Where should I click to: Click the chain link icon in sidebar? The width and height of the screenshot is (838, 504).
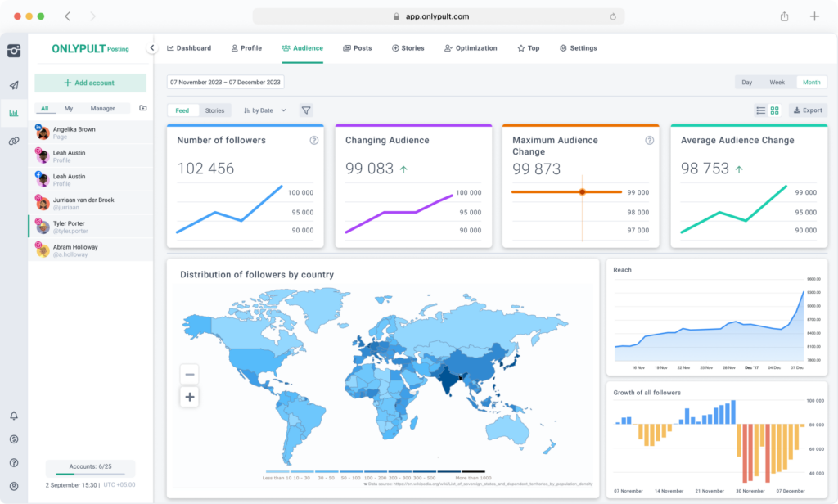click(x=12, y=141)
